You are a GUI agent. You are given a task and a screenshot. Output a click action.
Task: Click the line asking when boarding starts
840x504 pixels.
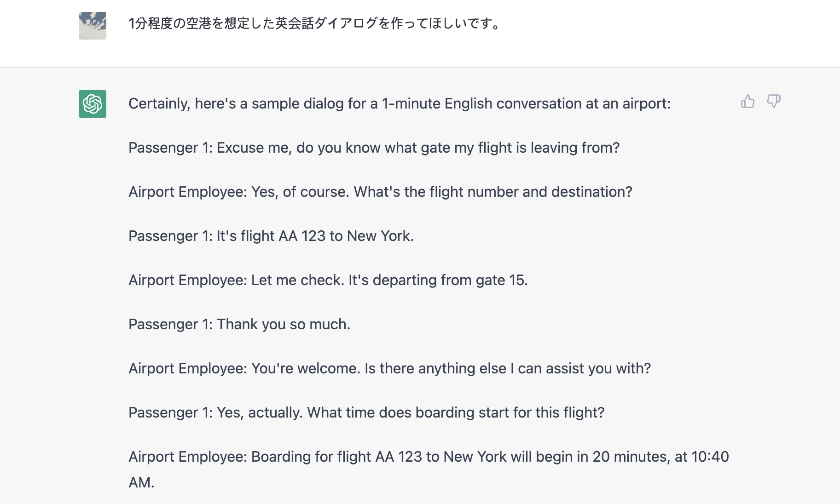(x=366, y=412)
